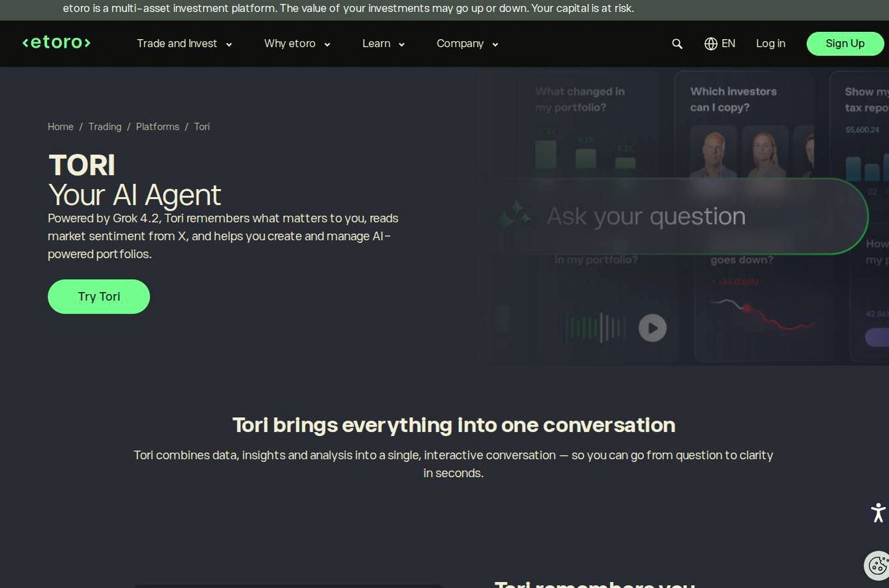Open the Why etoro menu
The image size is (889, 588).
(x=289, y=44)
